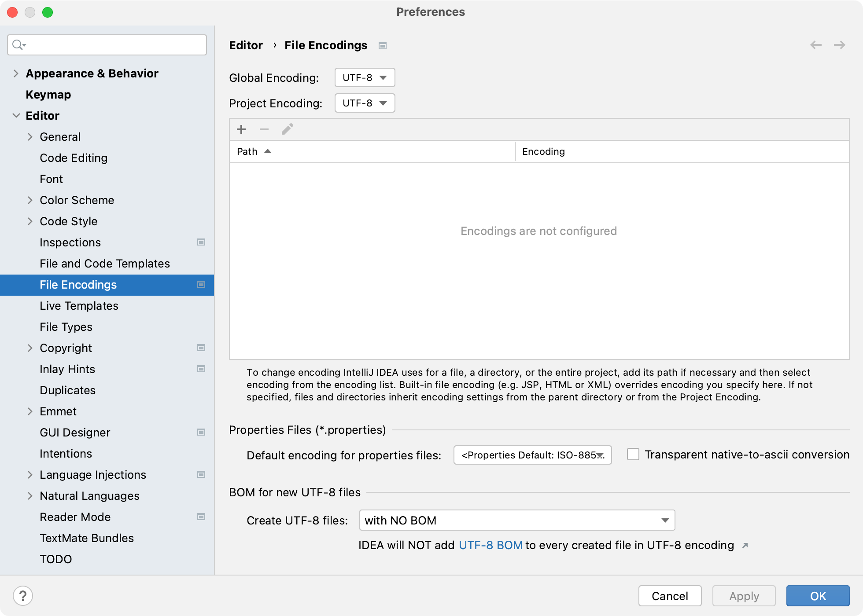The height and width of the screenshot is (616, 863).
Task: Open help via question mark icon
Action: 24,596
